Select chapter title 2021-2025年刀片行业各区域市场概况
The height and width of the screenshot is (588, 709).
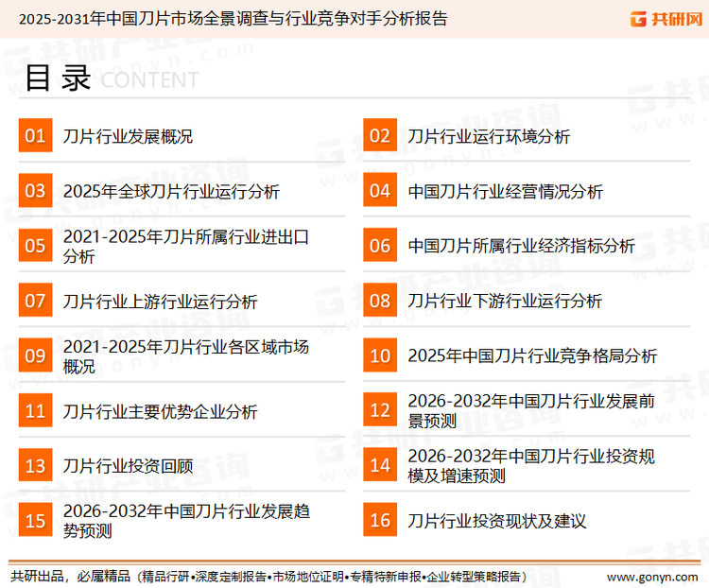pos(186,356)
